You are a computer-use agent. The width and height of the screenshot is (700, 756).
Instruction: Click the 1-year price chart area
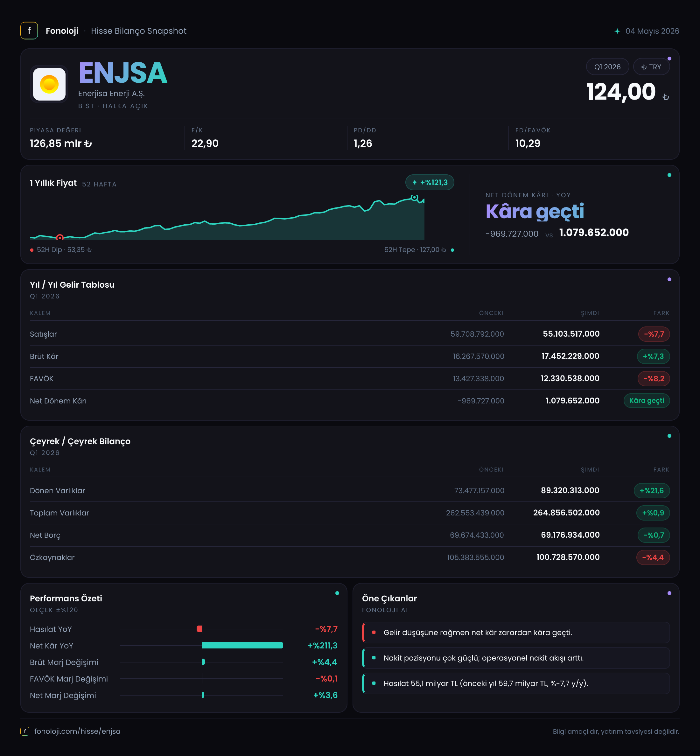[227, 217]
